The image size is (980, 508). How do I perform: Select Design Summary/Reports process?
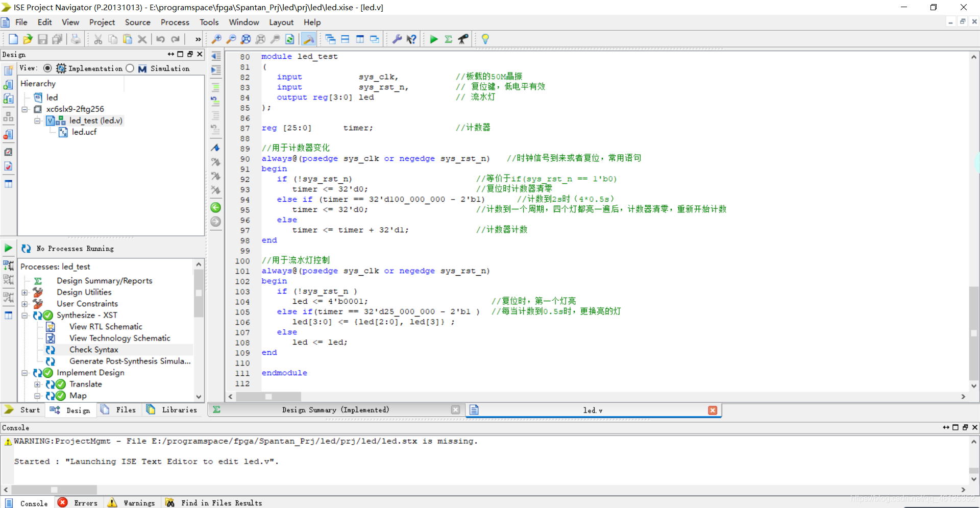point(105,281)
